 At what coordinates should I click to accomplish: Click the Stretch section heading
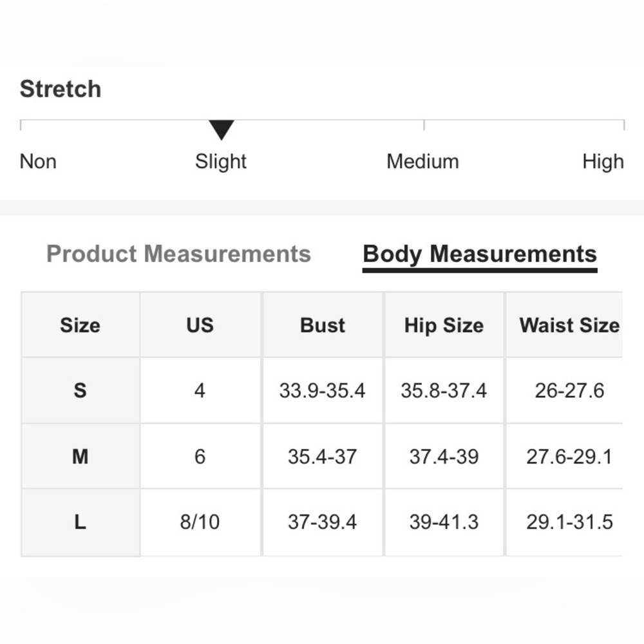(x=61, y=89)
